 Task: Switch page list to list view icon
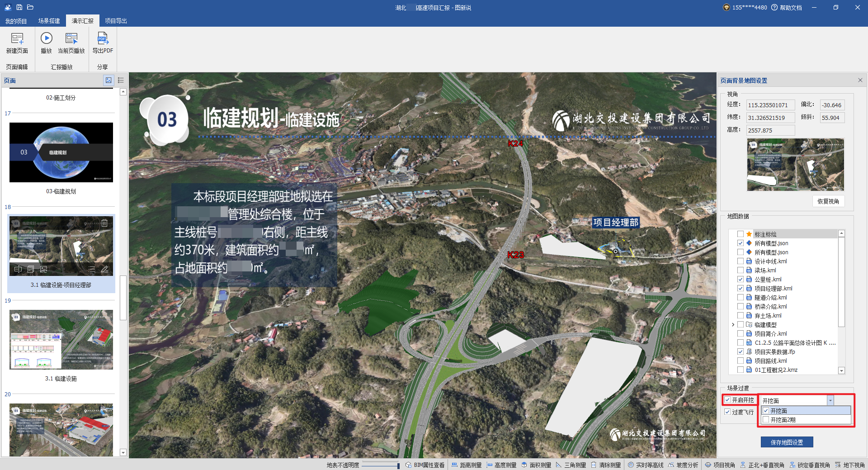click(x=121, y=81)
